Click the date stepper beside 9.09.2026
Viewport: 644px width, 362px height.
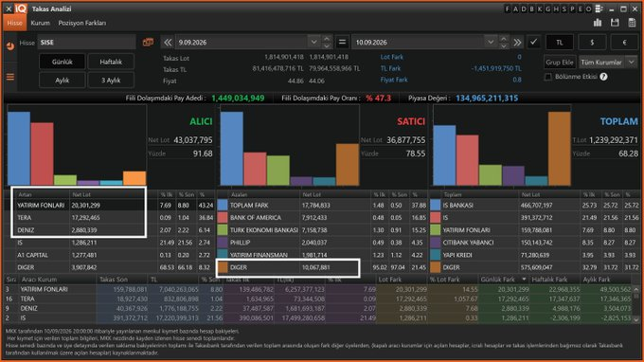[327, 42]
